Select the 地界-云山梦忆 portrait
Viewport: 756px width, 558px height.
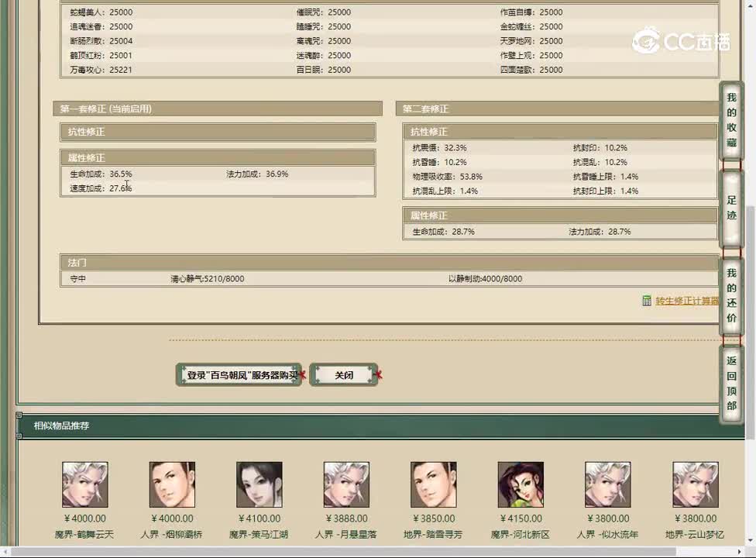click(695, 484)
